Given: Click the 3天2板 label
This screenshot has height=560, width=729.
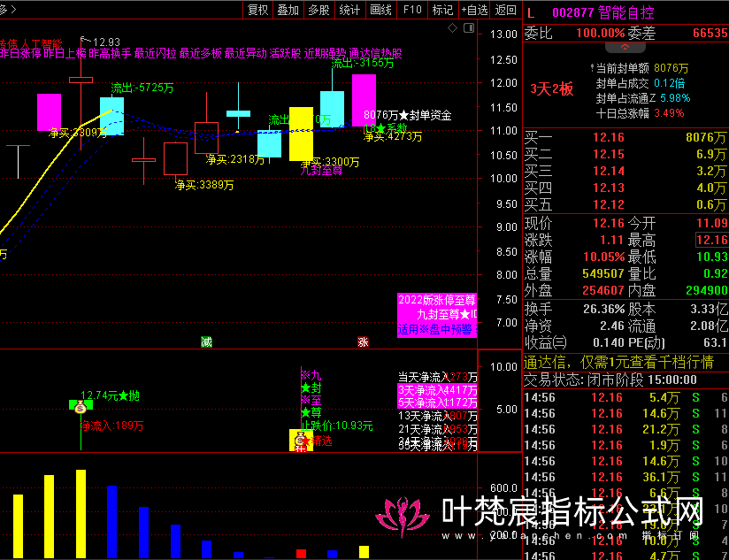Looking at the screenshot, I should 552,88.
